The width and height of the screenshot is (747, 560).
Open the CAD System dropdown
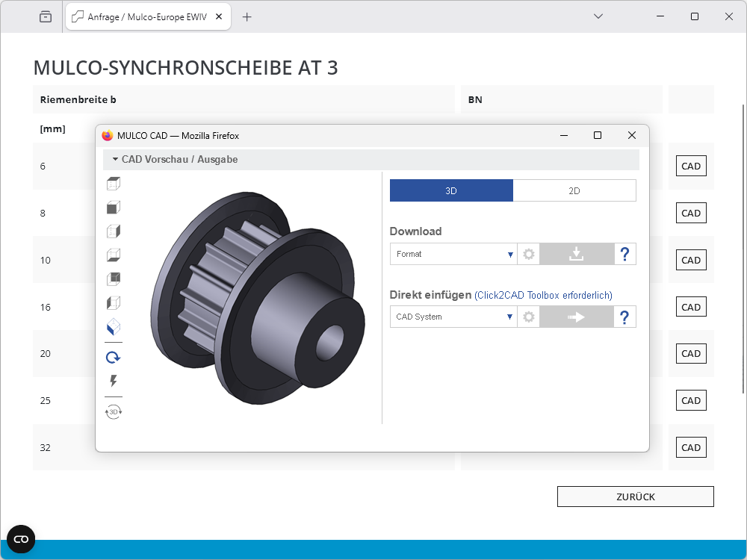[453, 317]
